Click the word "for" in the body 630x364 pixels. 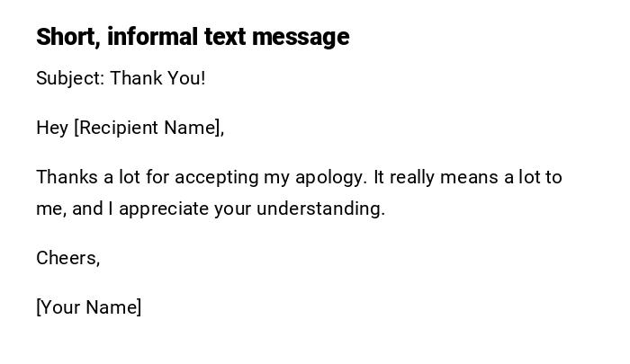(158, 177)
